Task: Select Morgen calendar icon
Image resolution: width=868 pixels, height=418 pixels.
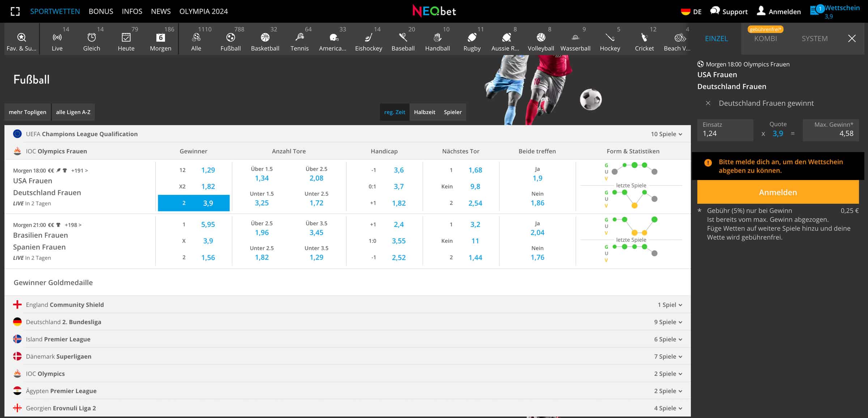Action: pos(161,37)
